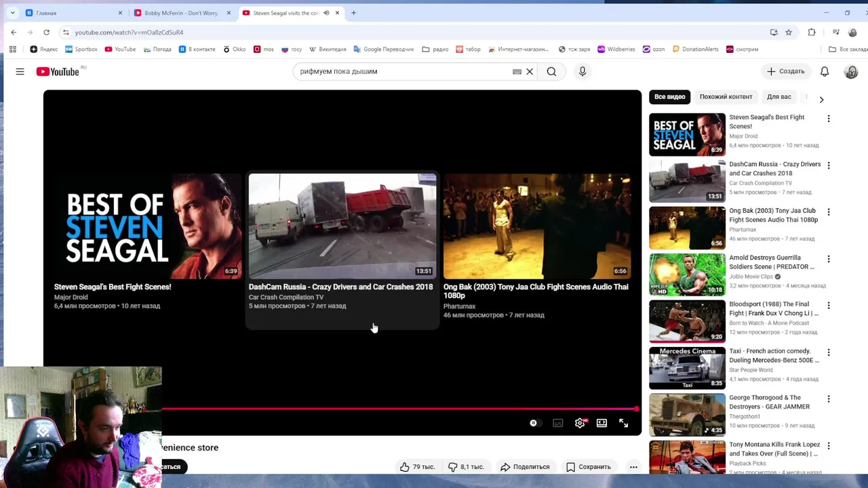Start voice search with the microphone

coord(582,71)
